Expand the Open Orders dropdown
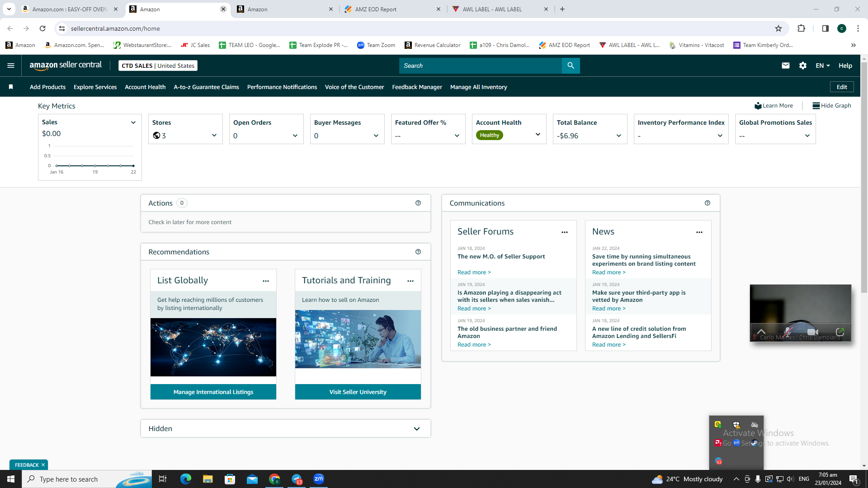Image resolution: width=868 pixels, height=488 pixels. coord(295,136)
